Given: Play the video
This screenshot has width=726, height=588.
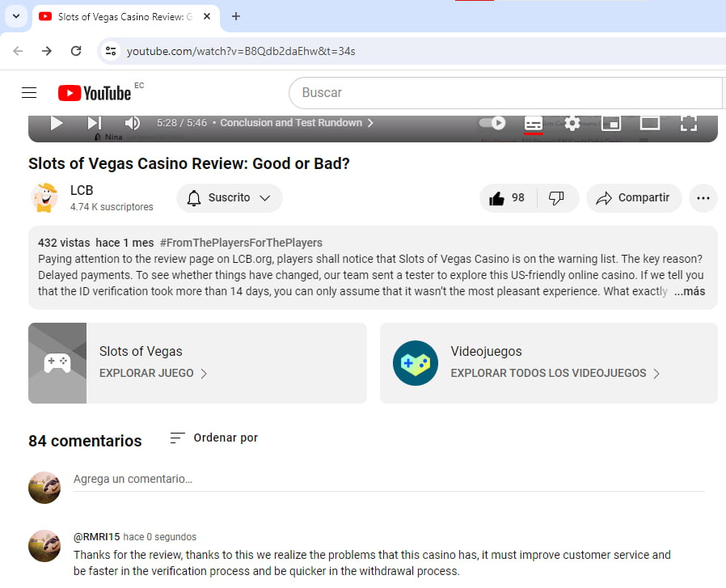Looking at the screenshot, I should [57, 123].
